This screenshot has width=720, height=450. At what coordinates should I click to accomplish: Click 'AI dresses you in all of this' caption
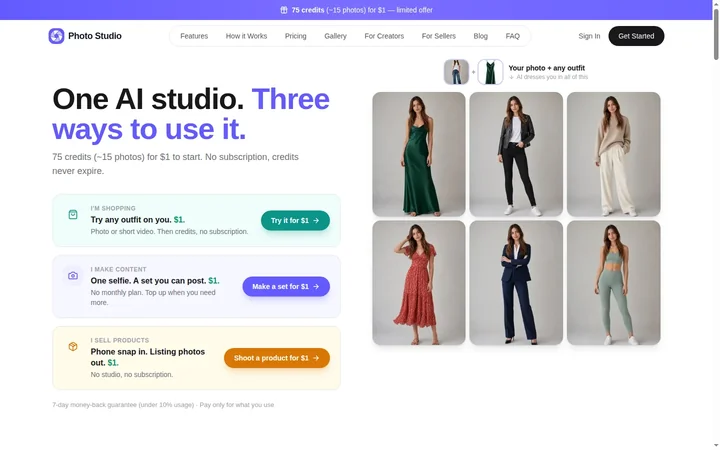pyautogui.click(x=548, y=77)
